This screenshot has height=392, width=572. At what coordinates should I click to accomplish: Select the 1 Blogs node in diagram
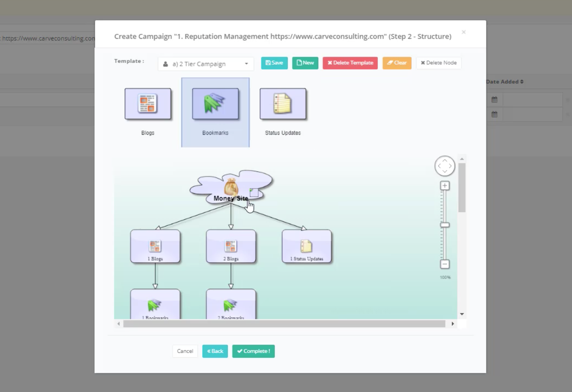pyautogui.click(x=155, y=246)
